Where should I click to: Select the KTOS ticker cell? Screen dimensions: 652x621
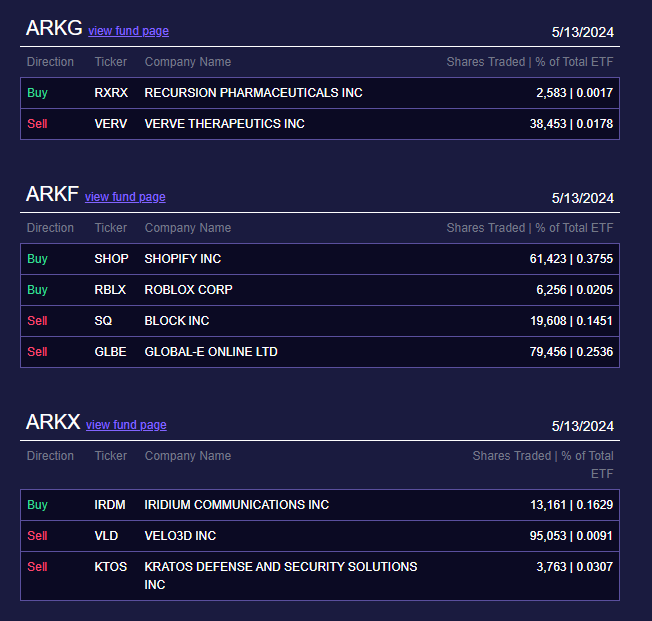[x=111, y=567]
